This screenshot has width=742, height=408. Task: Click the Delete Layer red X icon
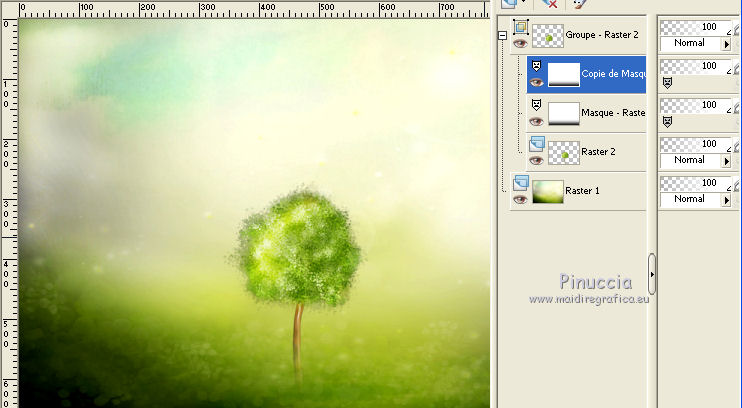click(x=549, y=3)
